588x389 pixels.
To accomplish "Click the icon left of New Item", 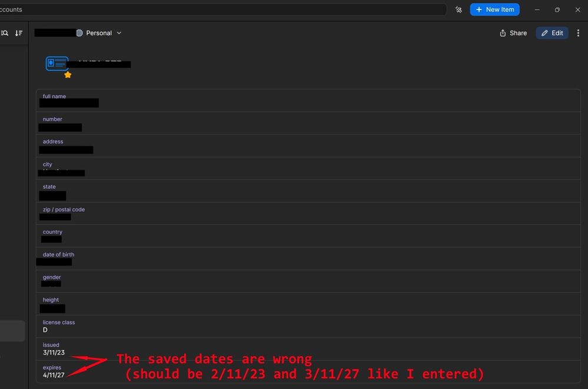I will (x=459, y=9).
